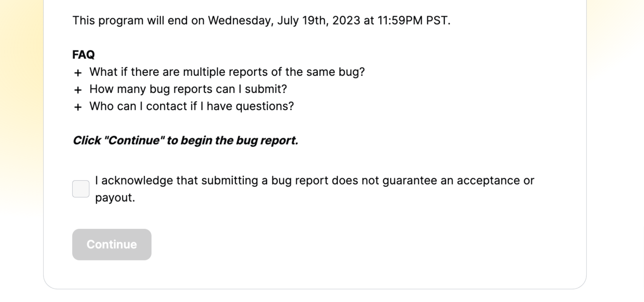Screen dimensions: 644x302
Task: Click the quoted "Continue" word in italic instruction
Action: [134, 140]
